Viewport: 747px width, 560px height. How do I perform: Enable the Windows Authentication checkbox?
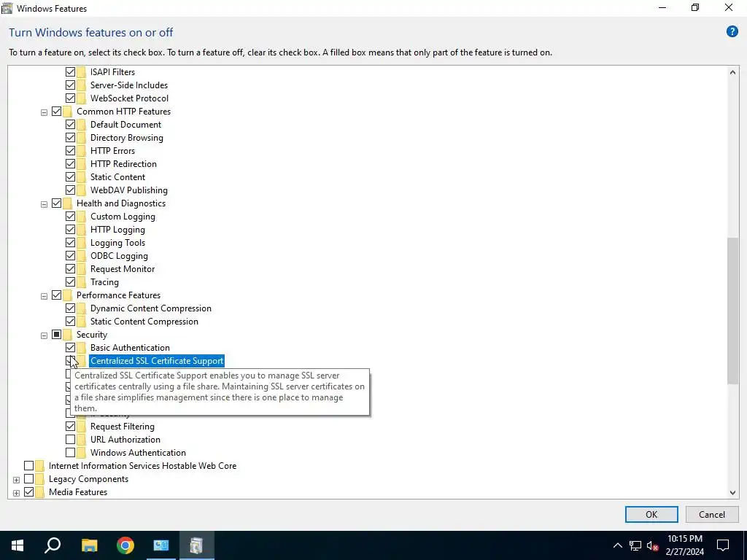70,452
